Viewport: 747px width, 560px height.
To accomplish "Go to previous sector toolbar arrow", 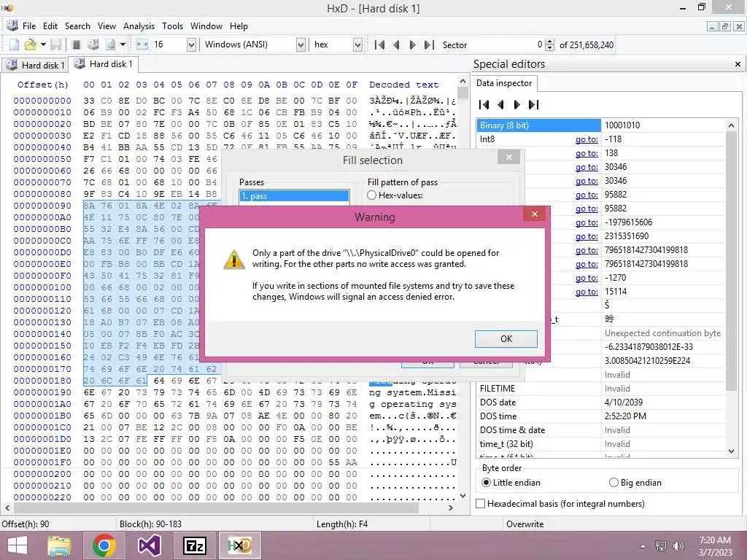I will click(x=396, y=44).
